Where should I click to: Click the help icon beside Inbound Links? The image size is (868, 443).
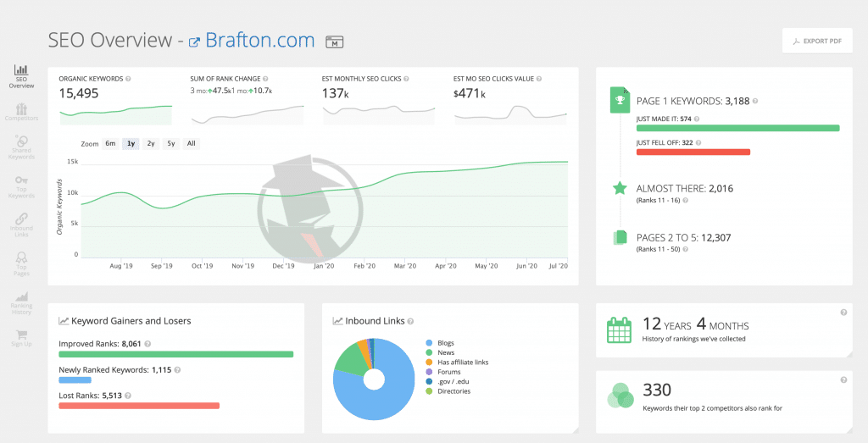point(410,321)
